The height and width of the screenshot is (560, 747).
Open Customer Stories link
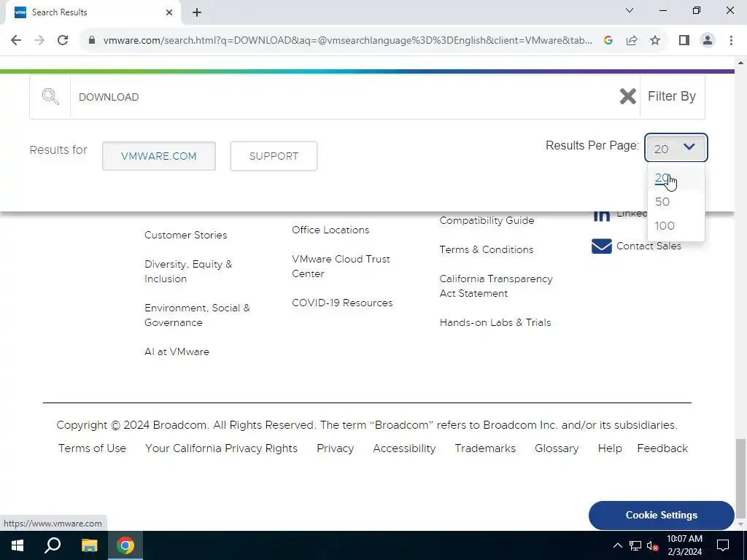pyautogui.click(x=186, y=236)
